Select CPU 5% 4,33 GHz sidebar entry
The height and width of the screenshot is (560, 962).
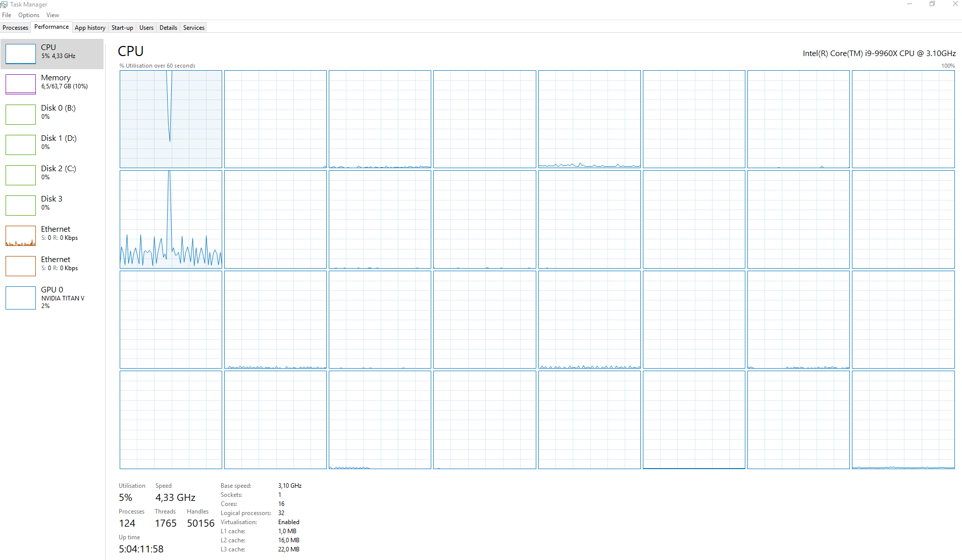pos(52,54)
